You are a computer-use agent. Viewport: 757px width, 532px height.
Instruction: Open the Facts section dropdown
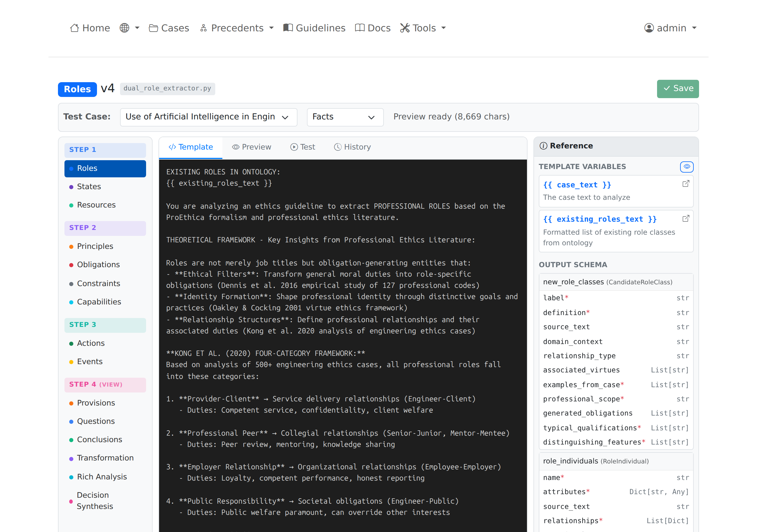345,117
